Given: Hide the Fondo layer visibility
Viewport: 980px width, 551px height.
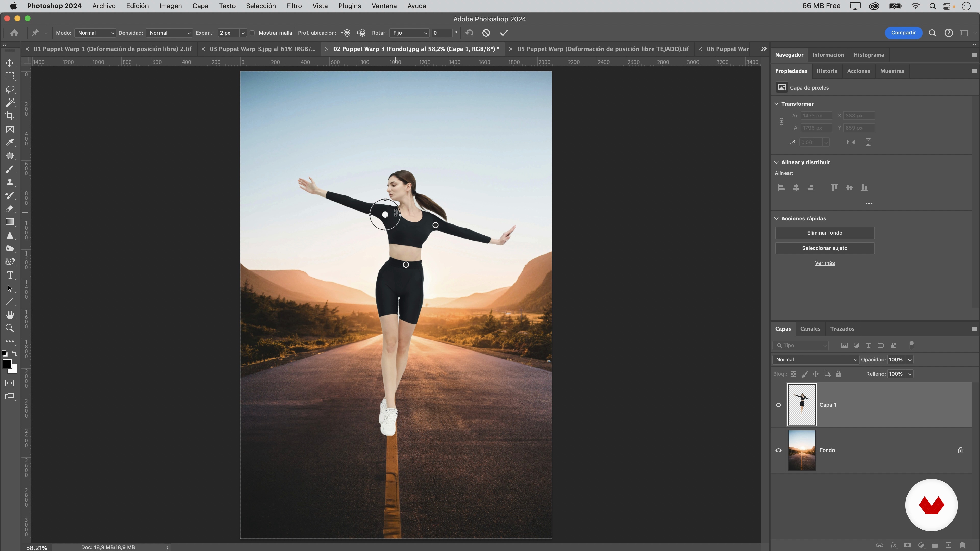Looking at the screenshot, I should [x=778, y=450].
